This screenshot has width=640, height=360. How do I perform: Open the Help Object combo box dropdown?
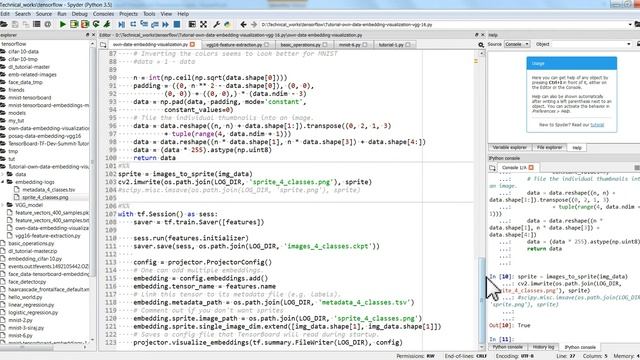(x=629, y=44)
